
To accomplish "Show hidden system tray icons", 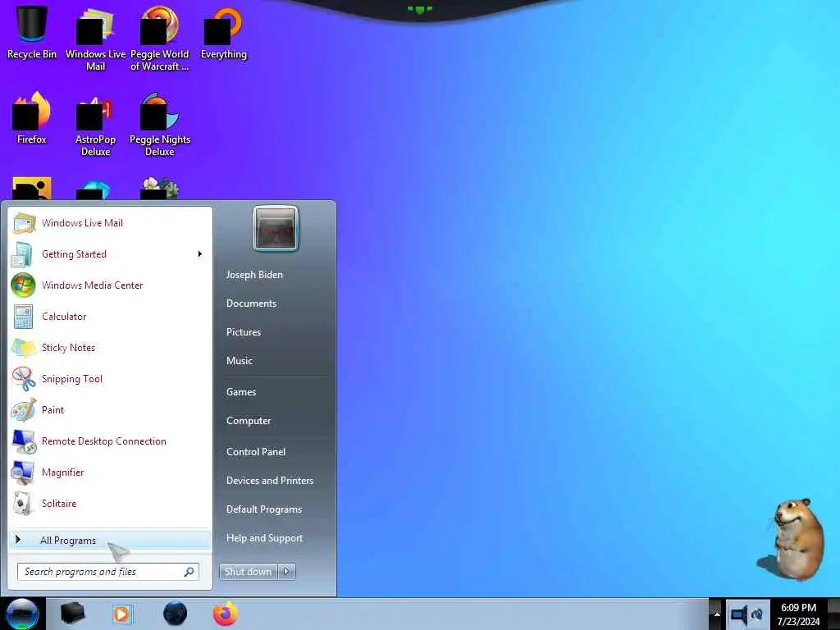I will (x=716, y=614).
